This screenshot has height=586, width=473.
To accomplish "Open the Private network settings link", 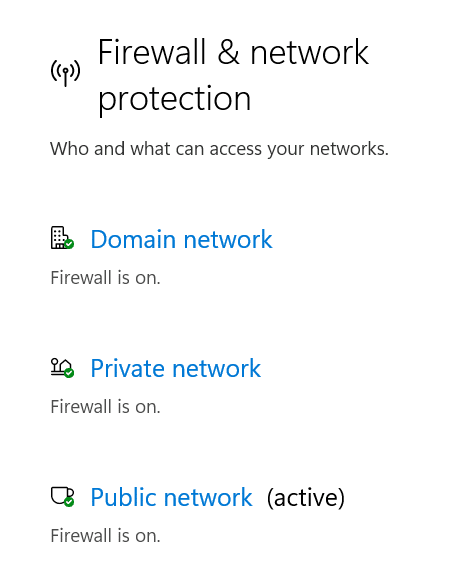I will pyautogui.click(x=176, y=368).
